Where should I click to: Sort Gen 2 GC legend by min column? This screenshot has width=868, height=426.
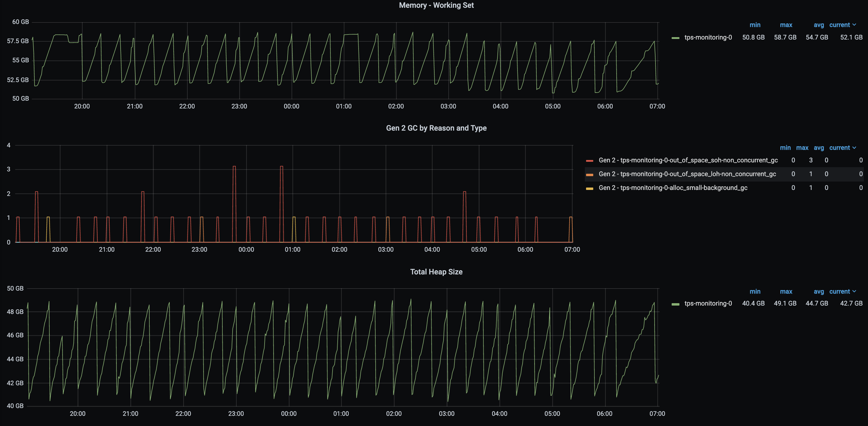coord(785,148)
